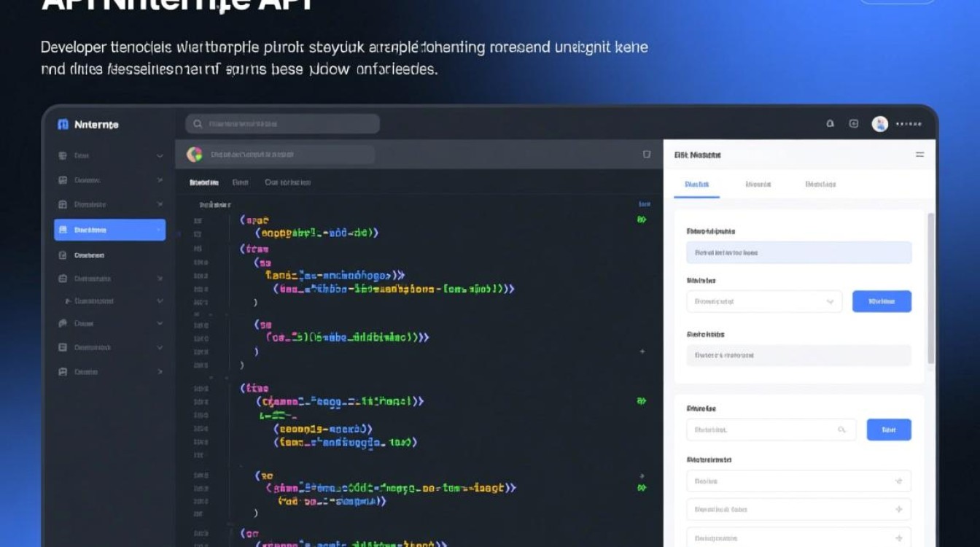Click plus icon on first row of bottom list
The height and width of the screenshot is (547, 980).
tap(898, 481)
